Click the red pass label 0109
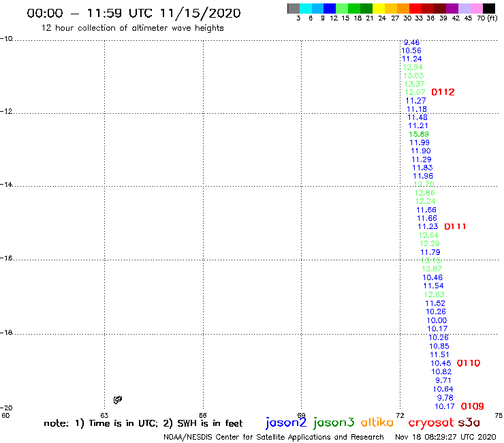This screenshot has height=443, width=504. click(x=472, y=406)
